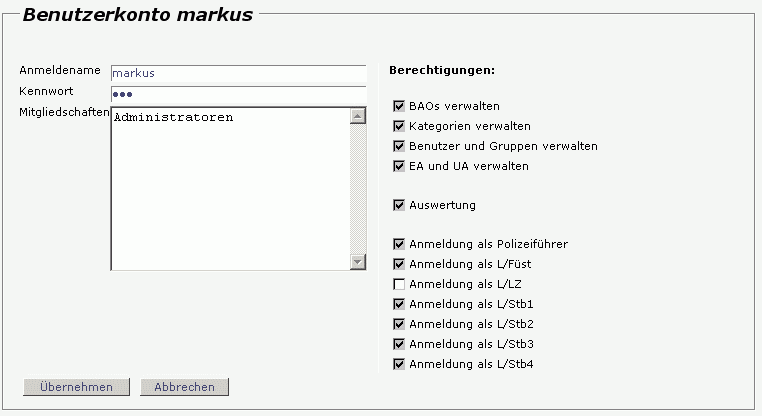This screenshot has height=416, width=762.
Task: Toggle Anmeldung als L/Stb1 checkbox
Action: (399, 304)
